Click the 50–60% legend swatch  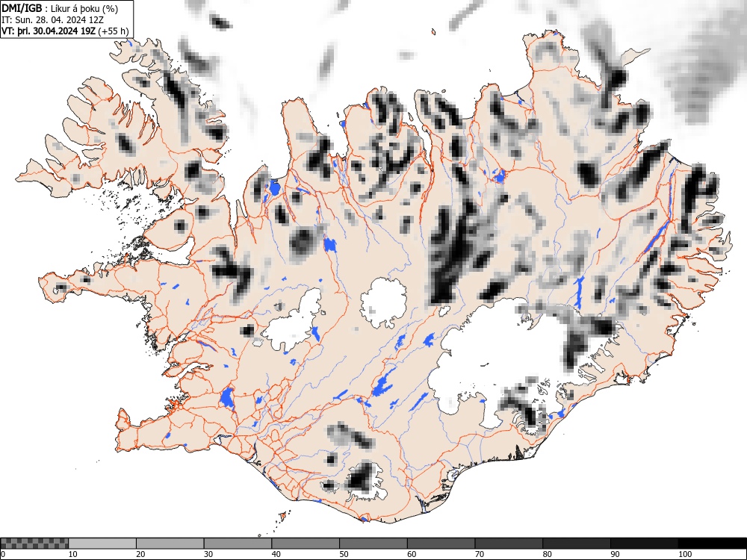373,544
